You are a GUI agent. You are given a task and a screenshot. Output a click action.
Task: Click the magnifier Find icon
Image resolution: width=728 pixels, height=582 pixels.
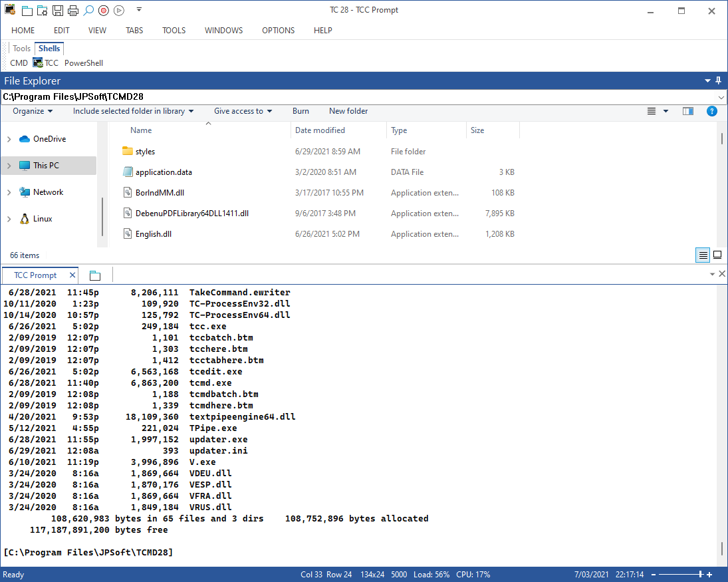88,10
